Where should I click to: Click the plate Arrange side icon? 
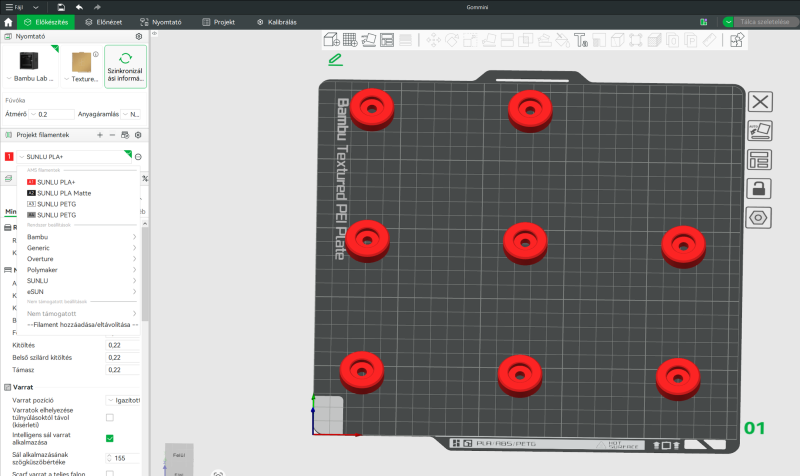tap(760, 160)
